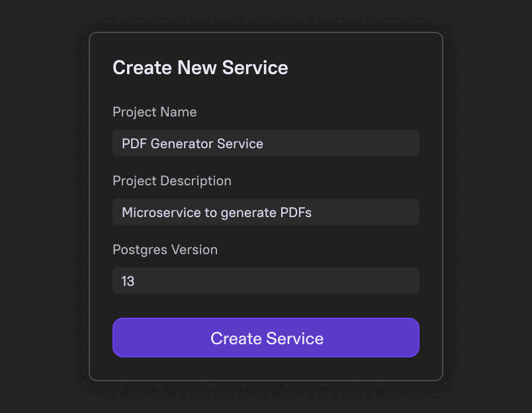Click the word 'Service' in the heading
This screenshot has height=413, width=532.
tap(255, 68)
